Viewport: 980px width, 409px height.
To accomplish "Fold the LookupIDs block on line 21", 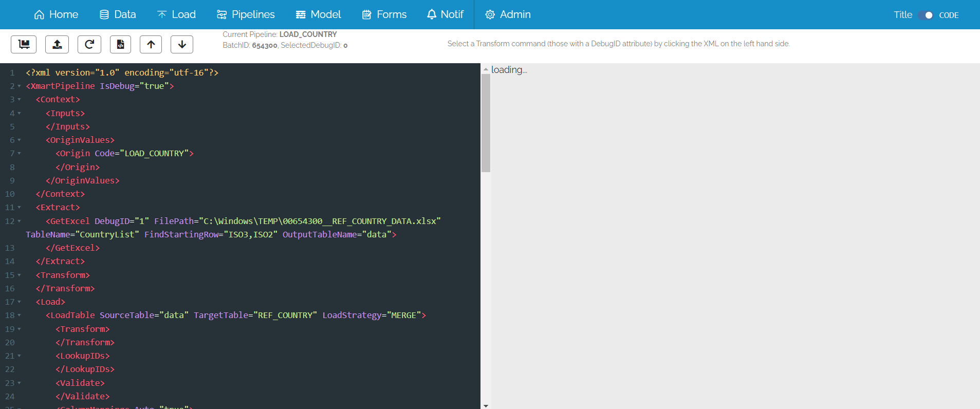I will point(19,356).
